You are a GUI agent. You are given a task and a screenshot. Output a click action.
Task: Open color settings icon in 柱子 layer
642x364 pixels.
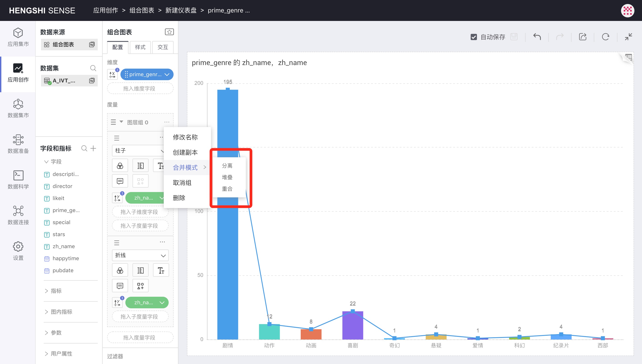pyautogui.click(x=120, y=166)
